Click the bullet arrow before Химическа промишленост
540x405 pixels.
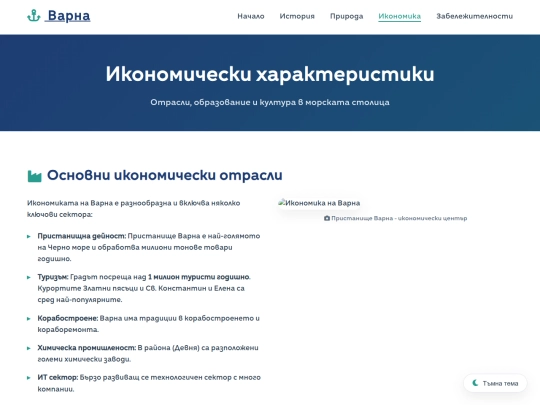[29, 348]
